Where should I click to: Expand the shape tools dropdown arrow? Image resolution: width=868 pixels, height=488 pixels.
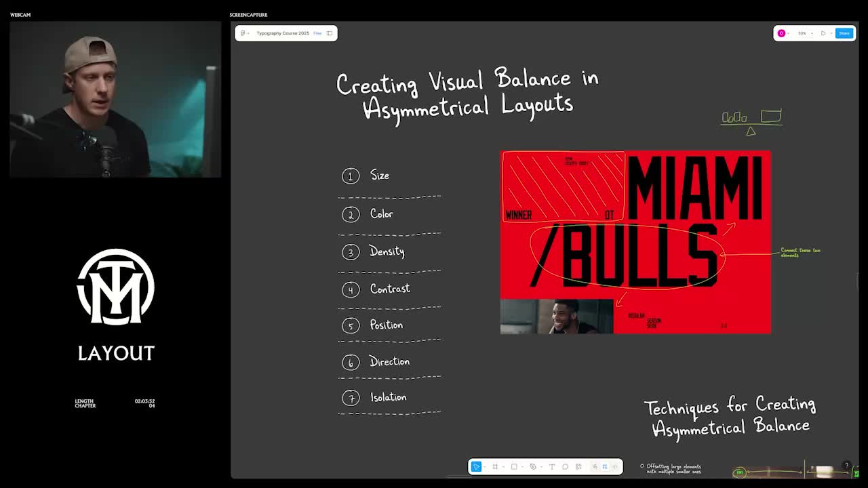(x=522, y=467)
